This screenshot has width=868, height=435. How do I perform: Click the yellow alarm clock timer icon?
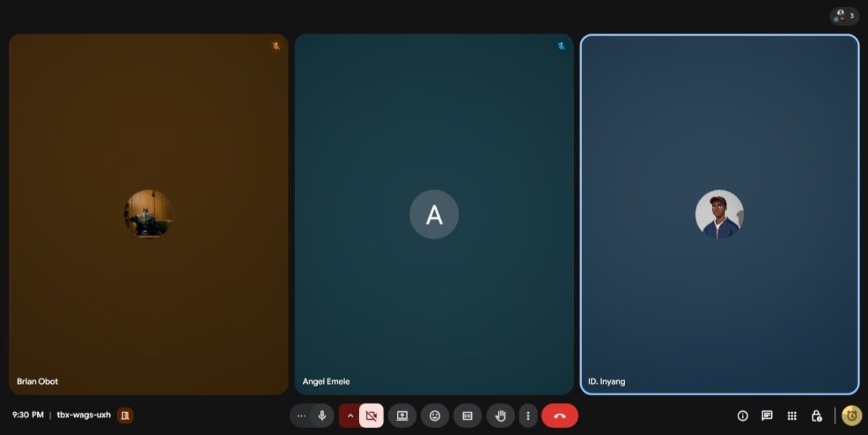coord(852,415)
